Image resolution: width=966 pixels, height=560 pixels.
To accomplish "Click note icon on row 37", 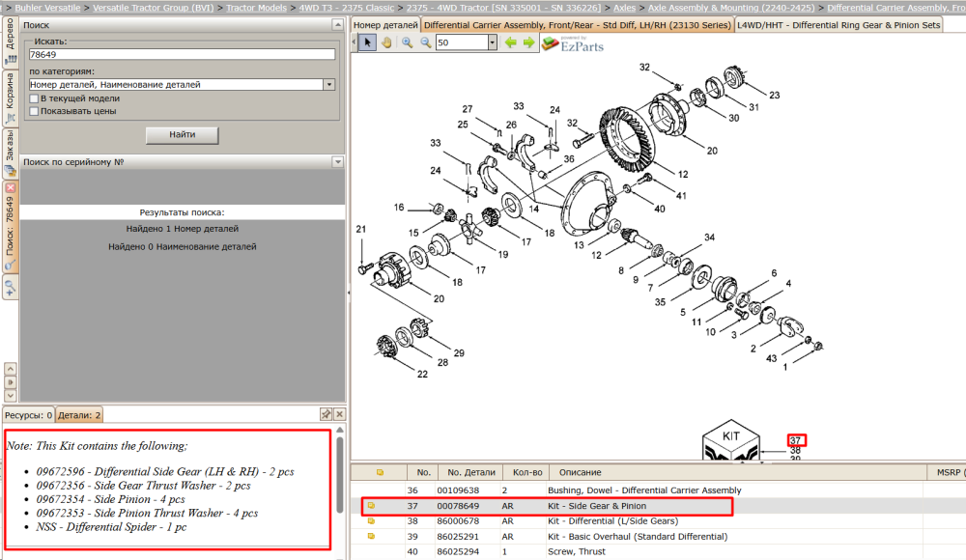I will click(x=372, y=506).
